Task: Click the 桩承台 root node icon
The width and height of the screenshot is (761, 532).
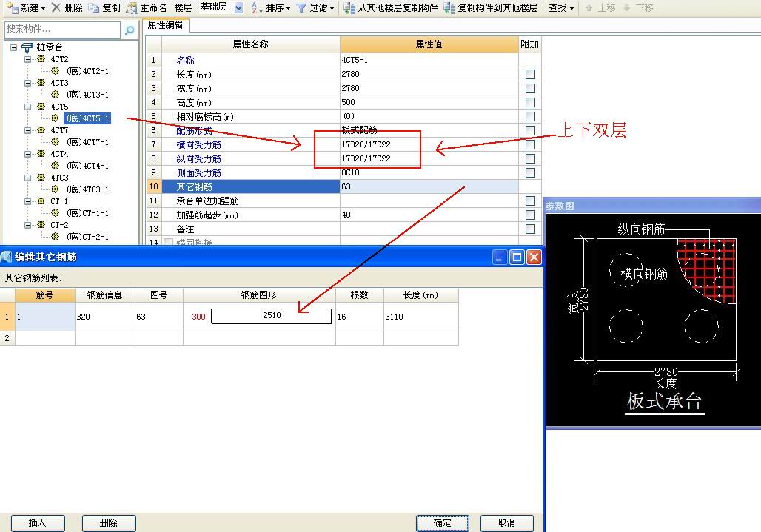Action: click(x=27, y=47)
